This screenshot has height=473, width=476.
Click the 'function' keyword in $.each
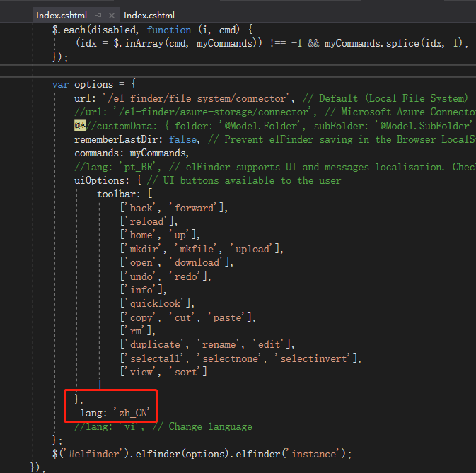[169, 30]
